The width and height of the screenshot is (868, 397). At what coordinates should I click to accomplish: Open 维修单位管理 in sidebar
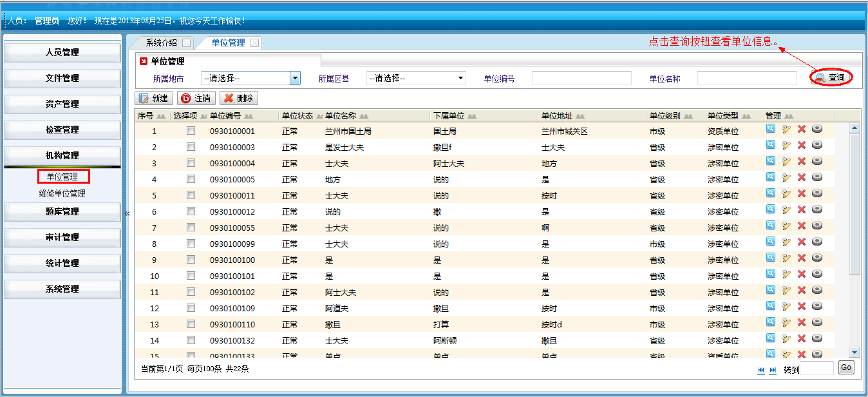[x=62, y=193]
